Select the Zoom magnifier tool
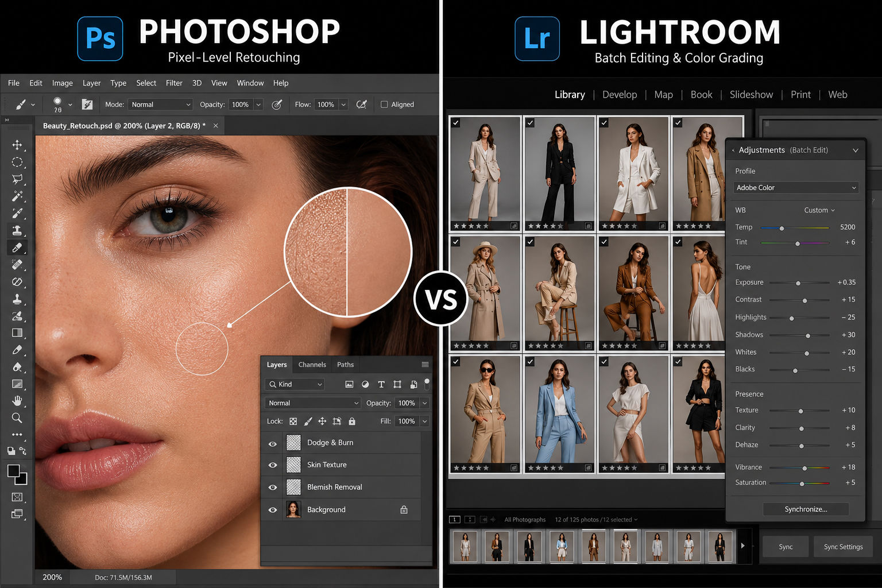This screenshot has width=882, height=588. click(x=17, y=417)
